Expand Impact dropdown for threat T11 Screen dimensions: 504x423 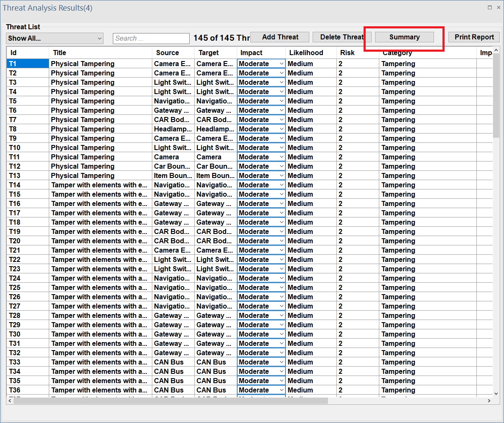281,157
